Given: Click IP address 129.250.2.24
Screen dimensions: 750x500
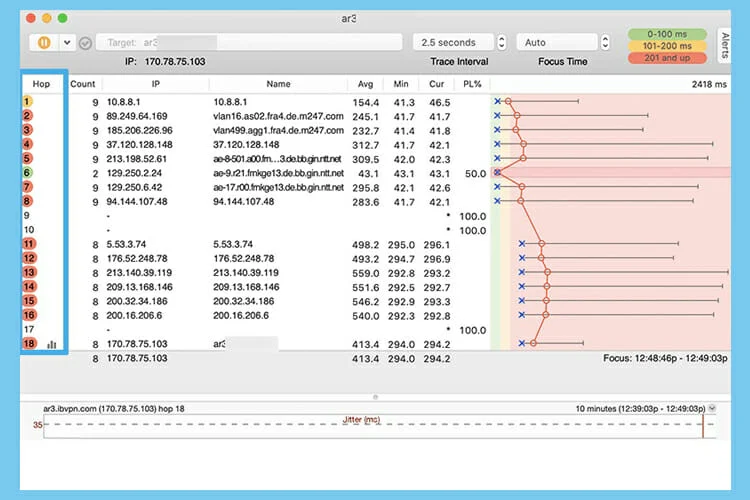Looking at the screenshot, I should tap(134, 173).
